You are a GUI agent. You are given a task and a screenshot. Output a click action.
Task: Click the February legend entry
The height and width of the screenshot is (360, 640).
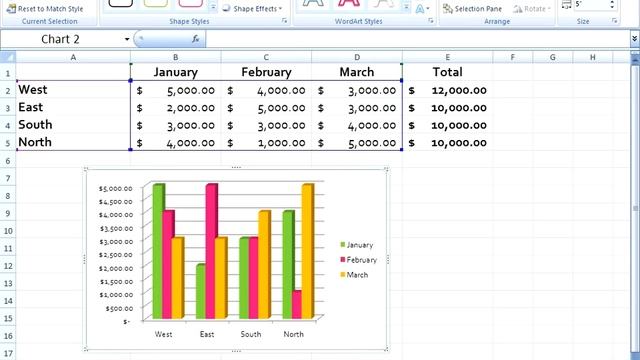coord(358,260)
